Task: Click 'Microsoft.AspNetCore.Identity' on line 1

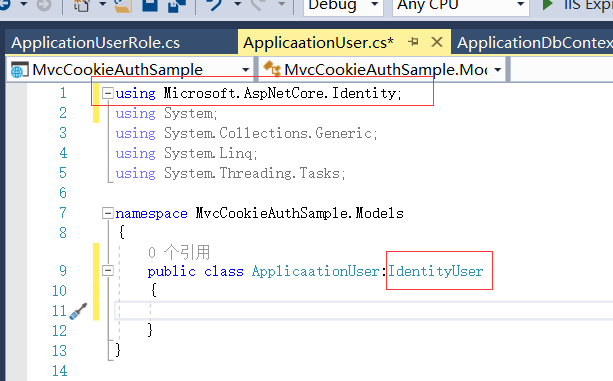Action: (x=280, y=93)
